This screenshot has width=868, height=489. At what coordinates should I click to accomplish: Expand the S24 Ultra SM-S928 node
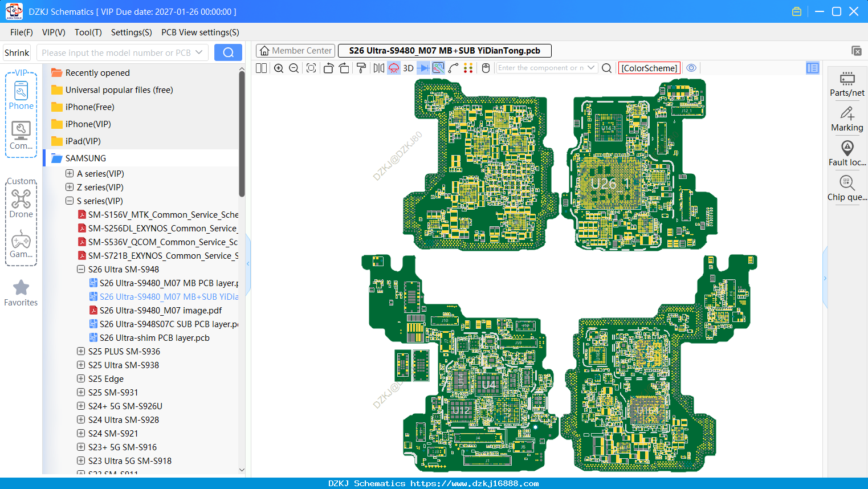81,419
